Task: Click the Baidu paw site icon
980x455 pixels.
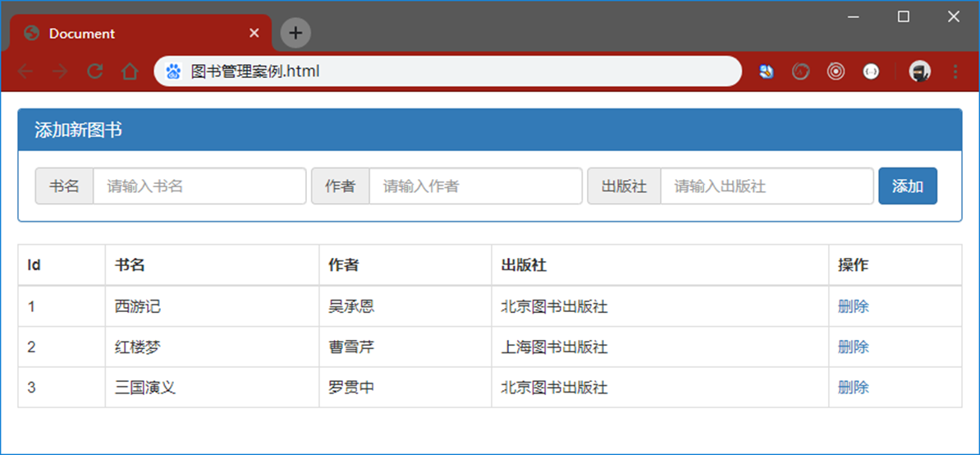Action: click(173, 72)
